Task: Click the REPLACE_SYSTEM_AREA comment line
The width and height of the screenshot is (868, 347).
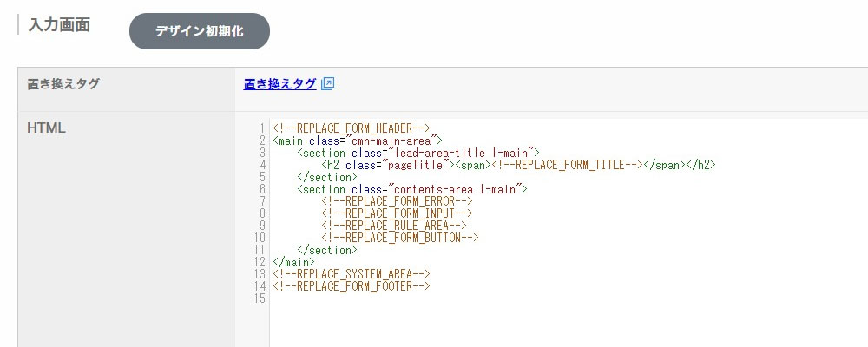Action: [x=351, y=274]
